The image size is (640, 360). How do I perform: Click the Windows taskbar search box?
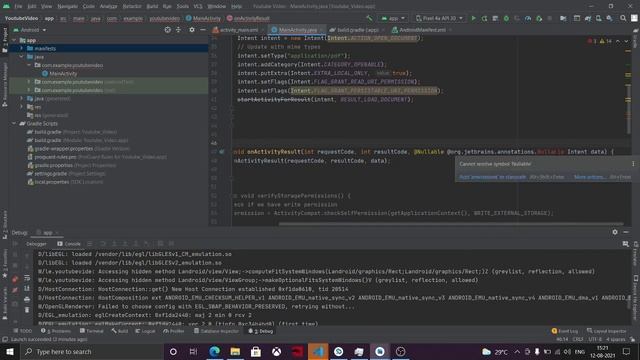point(93,351)
